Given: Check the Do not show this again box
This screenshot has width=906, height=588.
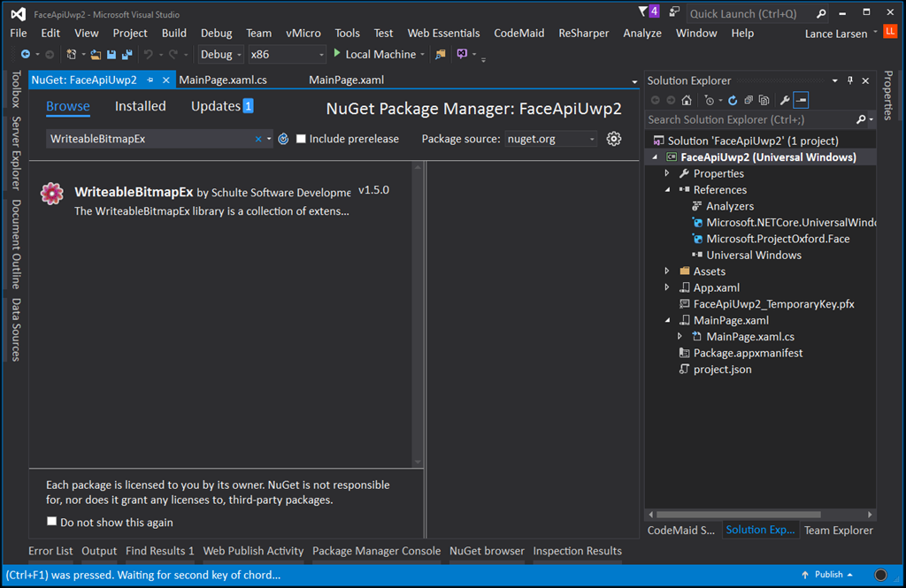Looking at the screenshot, I should pyautogui.click(x=52, y=521).
